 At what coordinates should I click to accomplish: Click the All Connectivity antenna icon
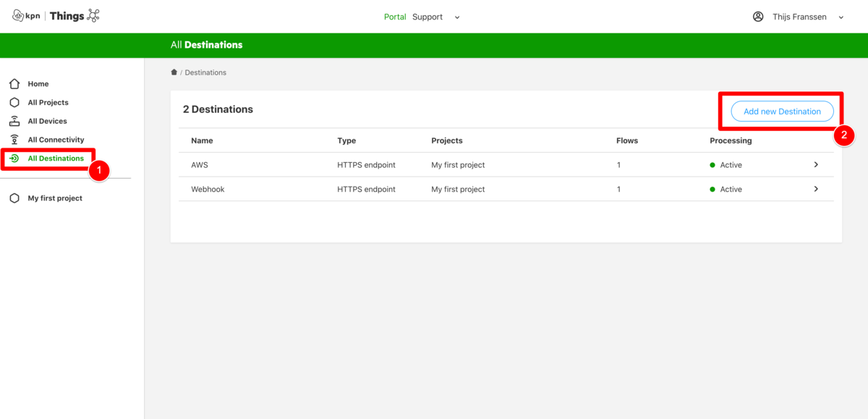pyautogui.click(x=14, y=140)
